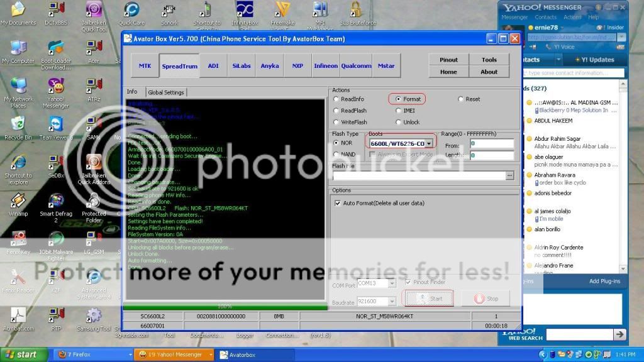Screen dimensions: 644x362
Task: Open the Samsung Tool desktop icon
Action: coord(94,316)
